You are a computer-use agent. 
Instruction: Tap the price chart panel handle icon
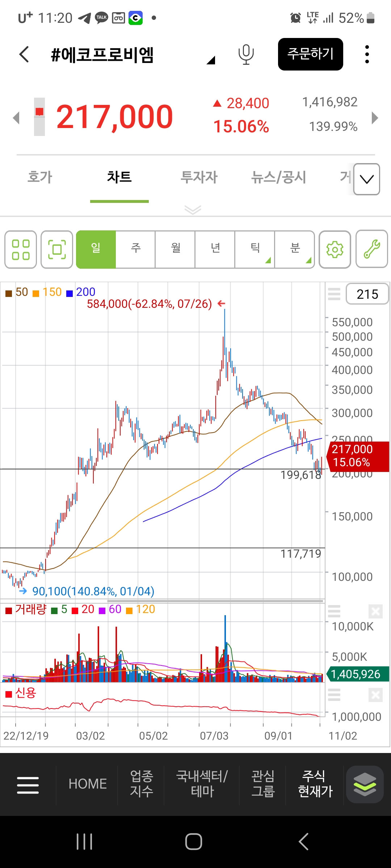coord(334,294)
